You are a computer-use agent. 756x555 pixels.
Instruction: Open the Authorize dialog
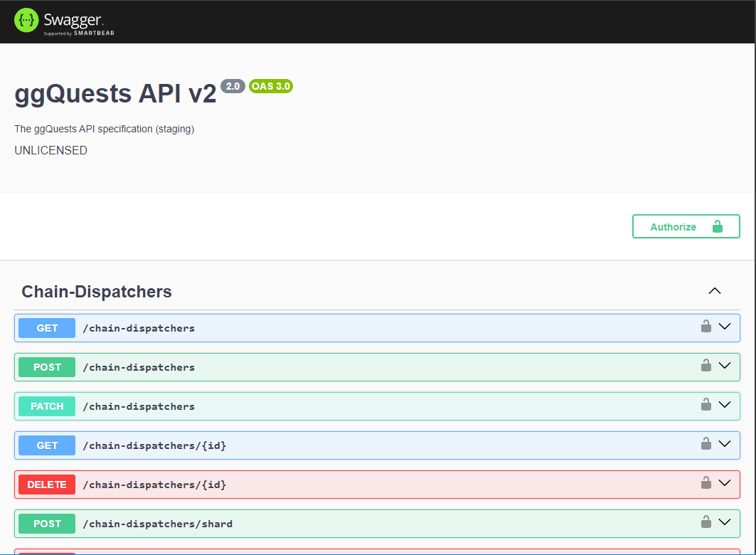coord(686,227)
